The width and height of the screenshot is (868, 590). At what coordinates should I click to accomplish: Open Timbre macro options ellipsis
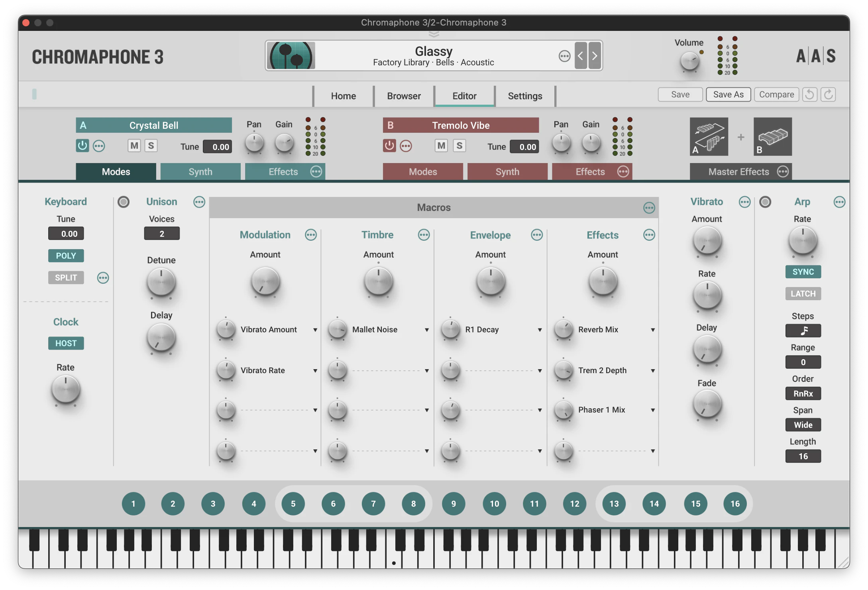click(x=424, y=235)
